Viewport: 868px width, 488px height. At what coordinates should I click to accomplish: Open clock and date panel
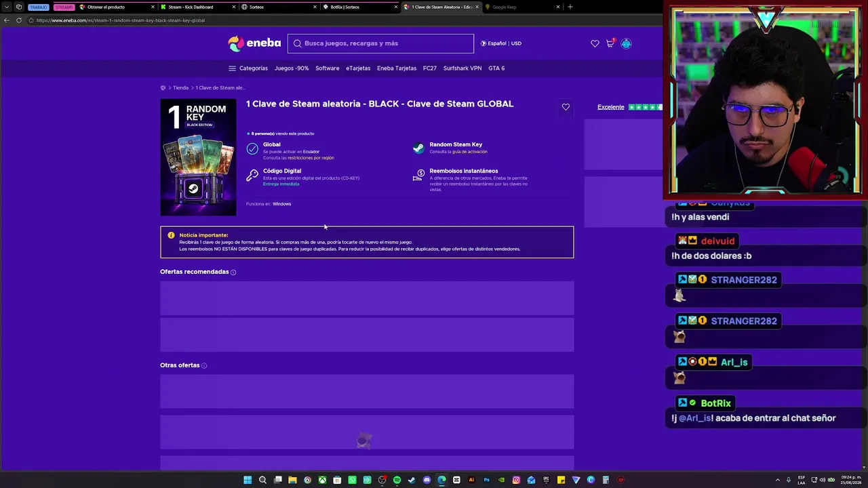pos(851,480)
